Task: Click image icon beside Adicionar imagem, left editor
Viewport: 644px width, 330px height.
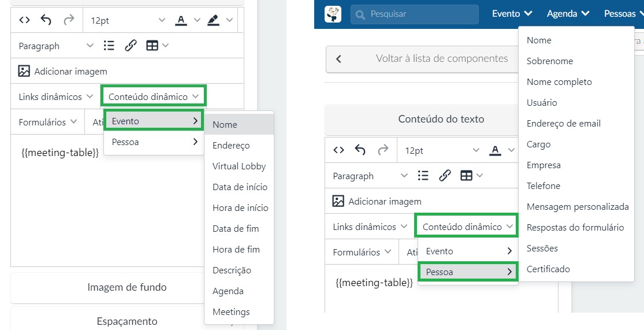Action: (x=24, y=71)
